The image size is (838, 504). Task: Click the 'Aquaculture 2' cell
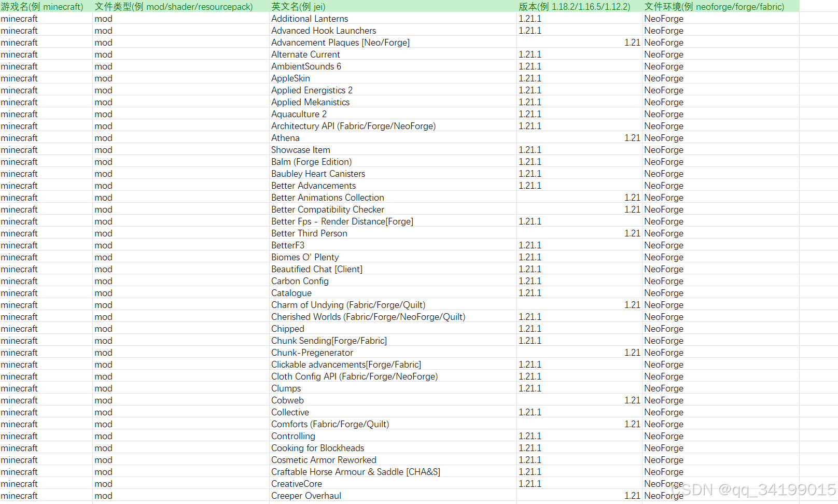click(x=393, y=114)
